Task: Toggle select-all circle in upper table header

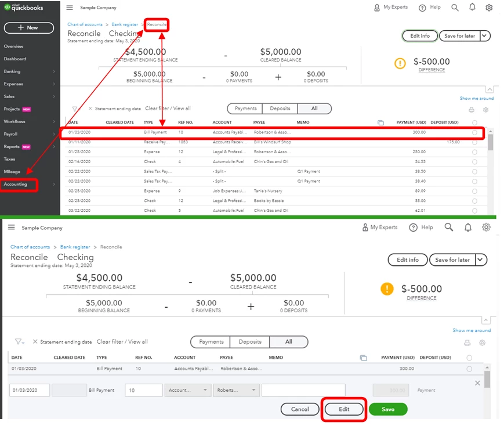Action: point(474,122)
